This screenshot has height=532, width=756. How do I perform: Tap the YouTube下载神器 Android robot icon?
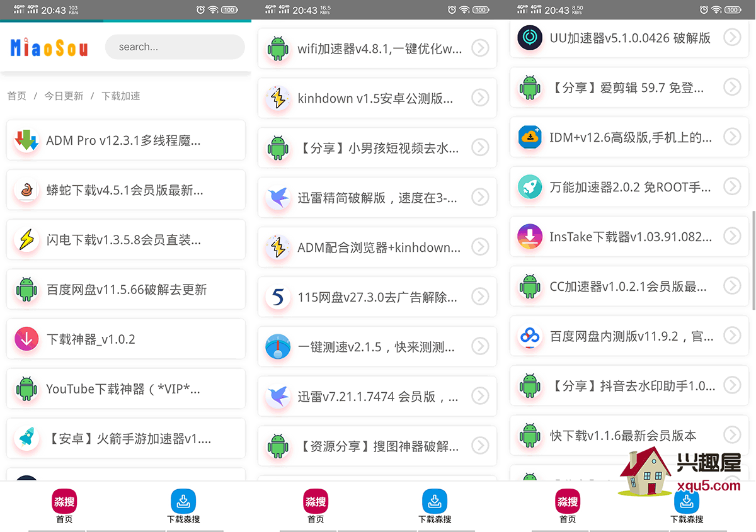(x=26, y=389)
